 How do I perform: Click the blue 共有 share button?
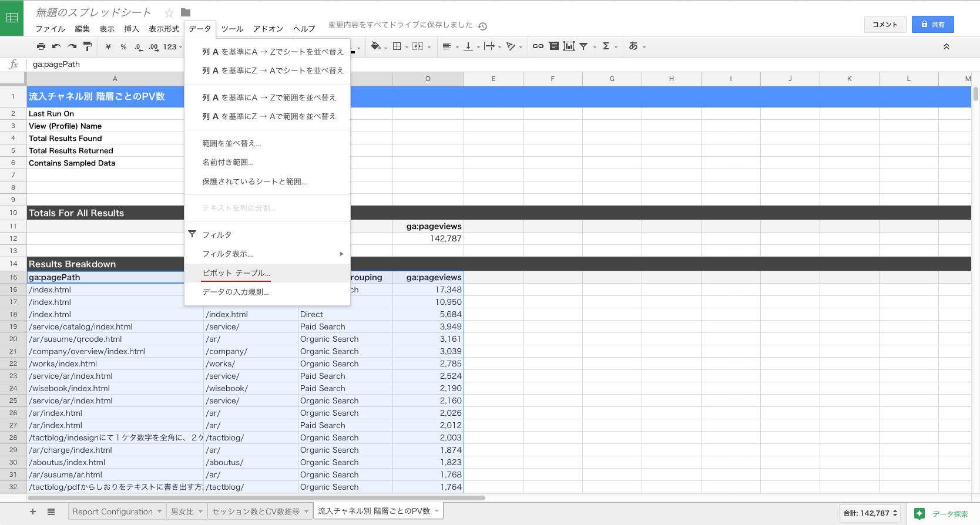pyautogui.click(x=932, y=24)
